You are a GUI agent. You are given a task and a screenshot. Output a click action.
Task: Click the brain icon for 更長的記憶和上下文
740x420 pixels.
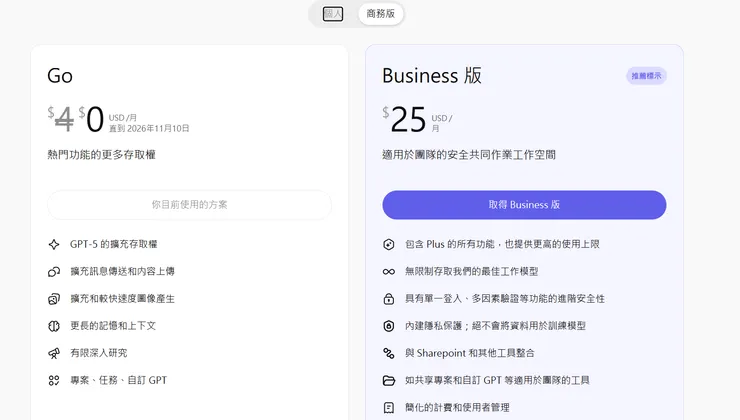pos(54,326)
